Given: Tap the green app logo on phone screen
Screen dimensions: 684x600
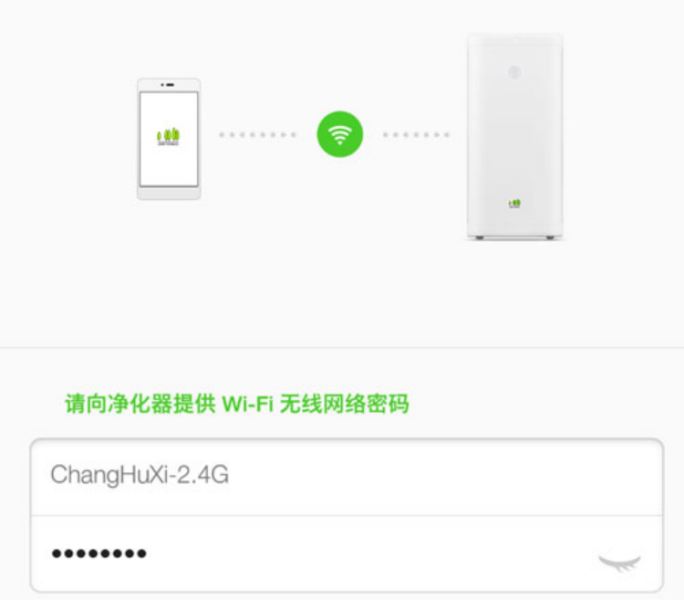Looking at the screenshot, I should click(168, 137).
